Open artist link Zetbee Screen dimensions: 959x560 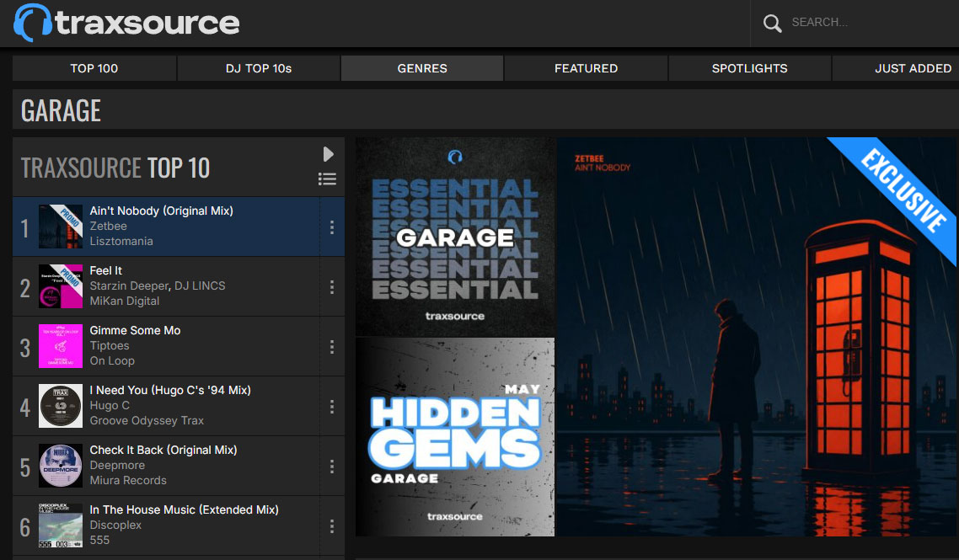pyautogui.click(x=108, y=227)
